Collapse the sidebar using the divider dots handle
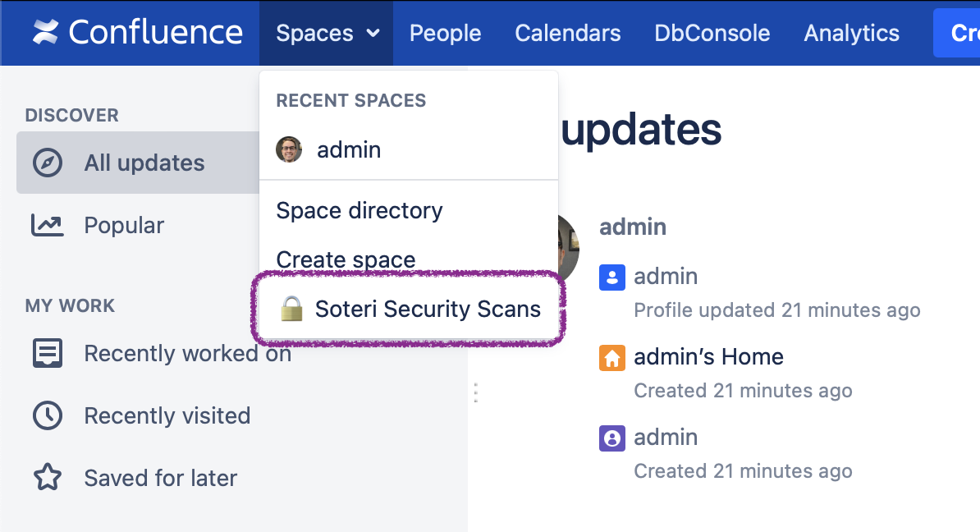Screen dimensions: 980x532 point(475,392)
